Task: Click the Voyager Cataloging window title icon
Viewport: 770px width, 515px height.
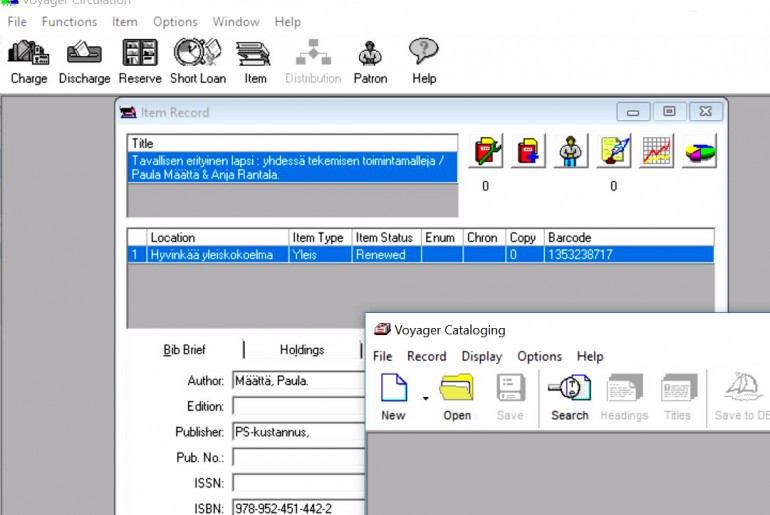Action: 382,329
